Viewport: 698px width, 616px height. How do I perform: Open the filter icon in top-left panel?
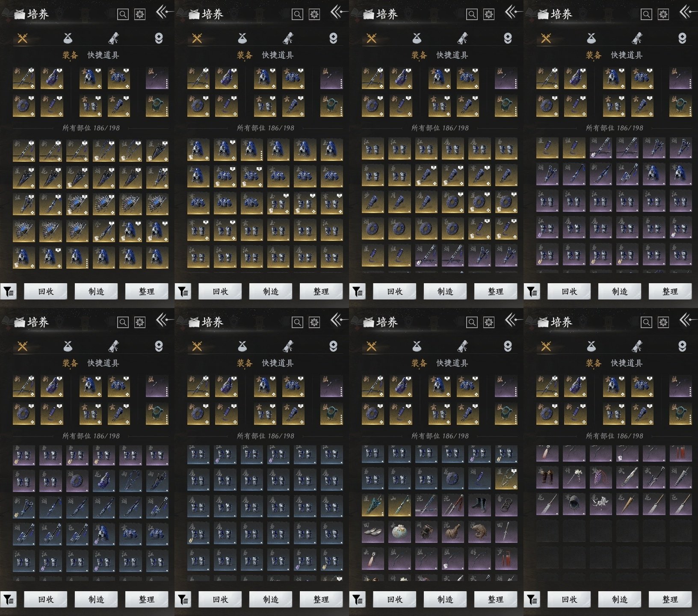(x=9, y=292)
